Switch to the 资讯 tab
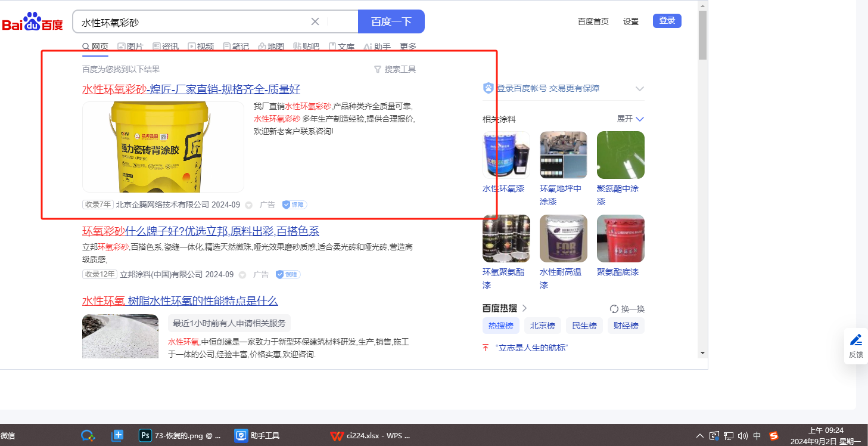Screen dimensions: 868x446 coord(166,47)
